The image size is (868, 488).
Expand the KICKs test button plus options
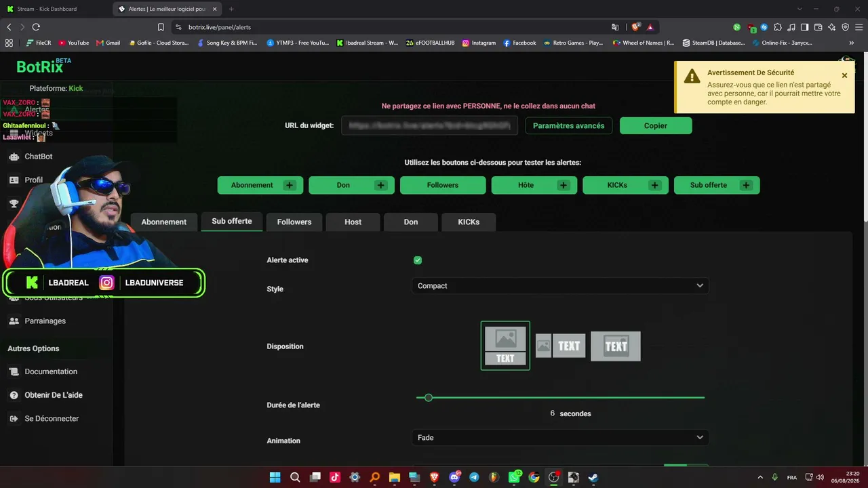654,185
